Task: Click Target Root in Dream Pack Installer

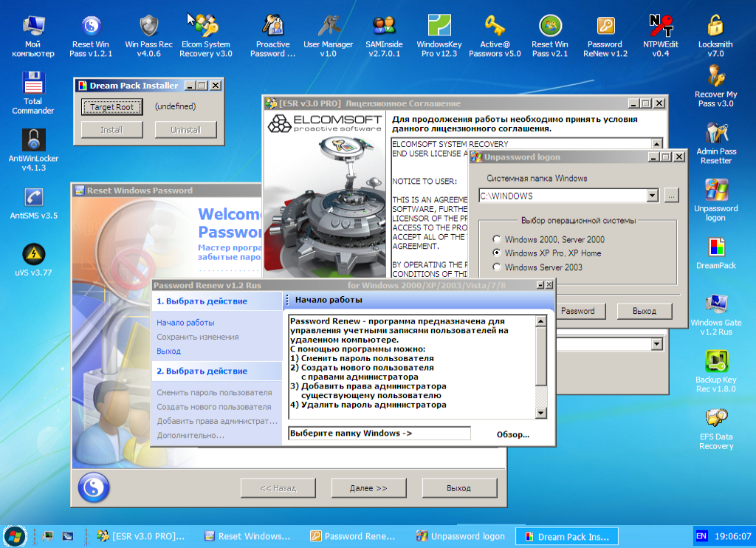Action: coord(112,107)
